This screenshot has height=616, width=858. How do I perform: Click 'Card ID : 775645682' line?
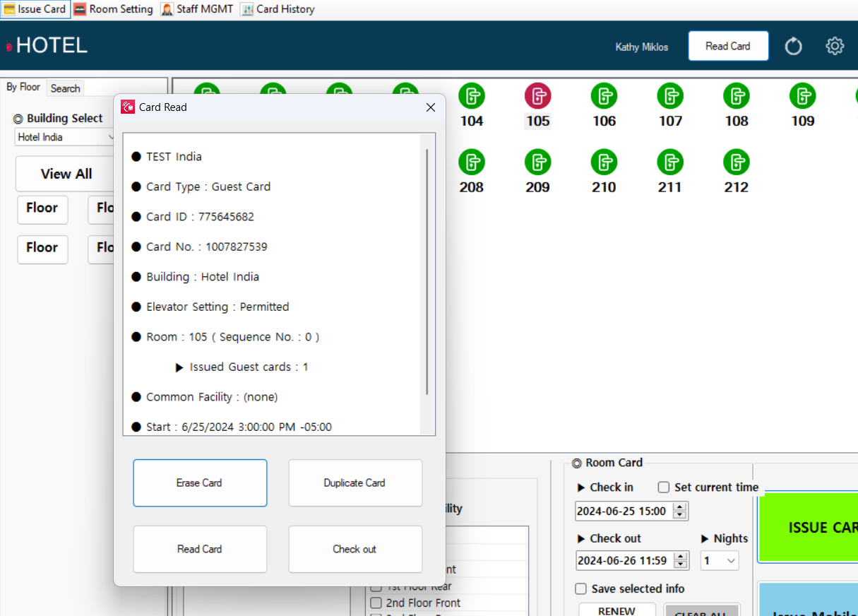point(200,217)
